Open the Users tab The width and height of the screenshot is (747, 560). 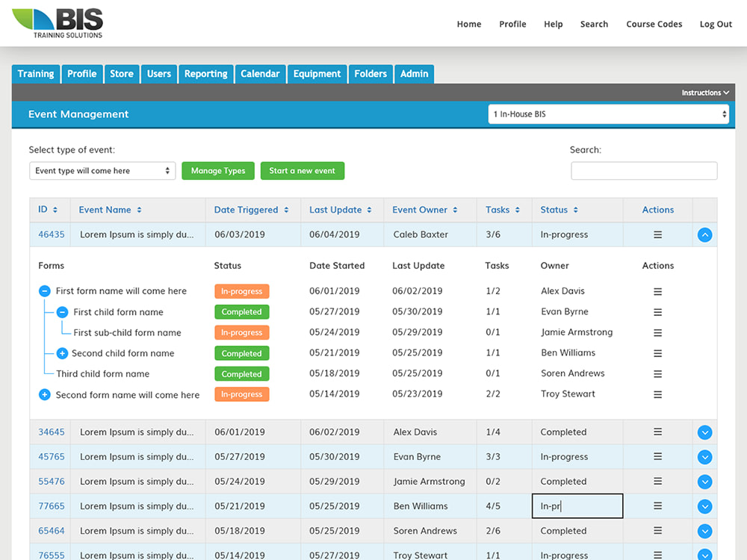click(158, 74)
